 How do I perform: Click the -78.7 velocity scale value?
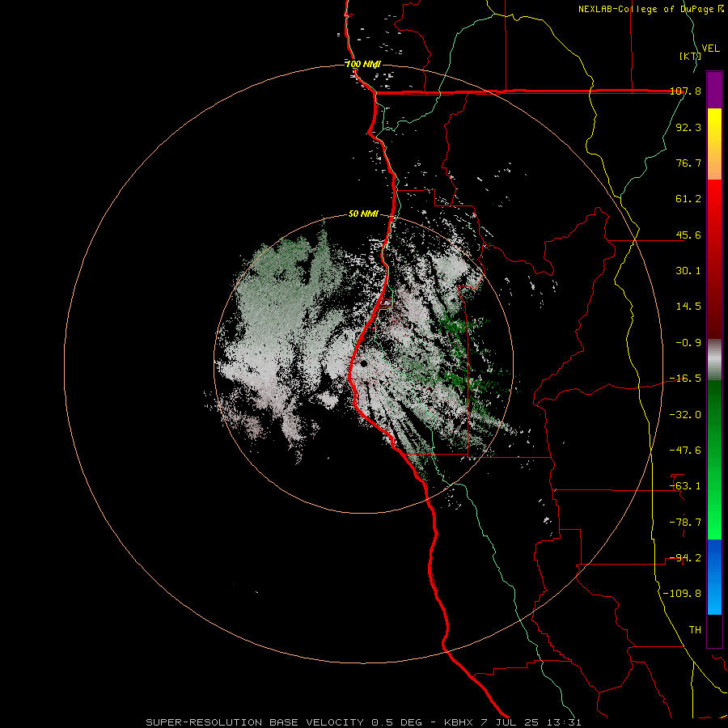(x=685, y=523)
